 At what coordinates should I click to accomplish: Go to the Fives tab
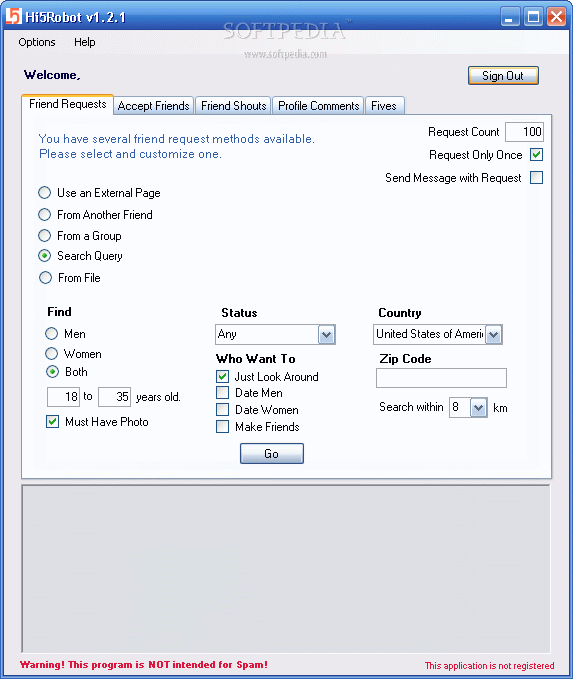coord(384,106)
